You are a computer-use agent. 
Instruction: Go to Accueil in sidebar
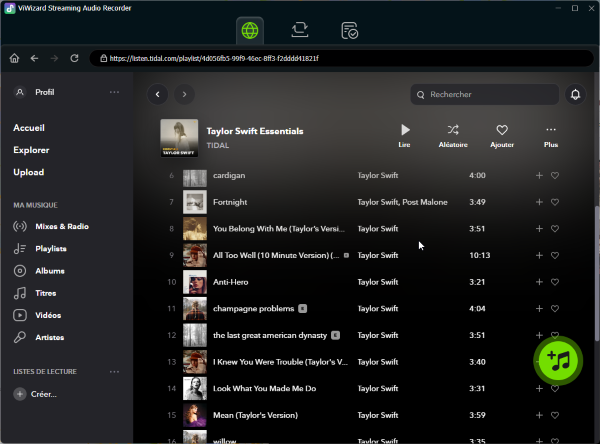pyautogui.click(x=29, y=128)
